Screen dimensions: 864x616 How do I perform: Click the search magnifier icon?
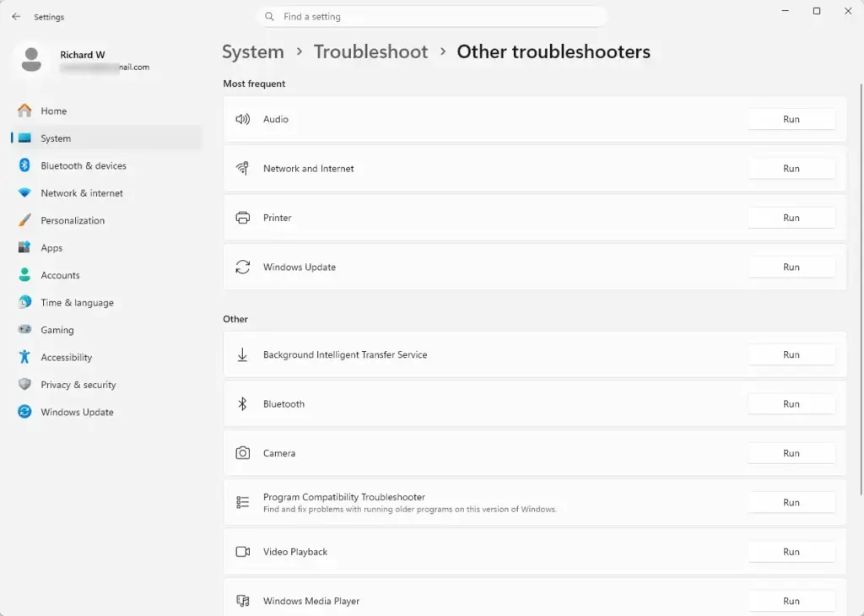coord(269,17)
